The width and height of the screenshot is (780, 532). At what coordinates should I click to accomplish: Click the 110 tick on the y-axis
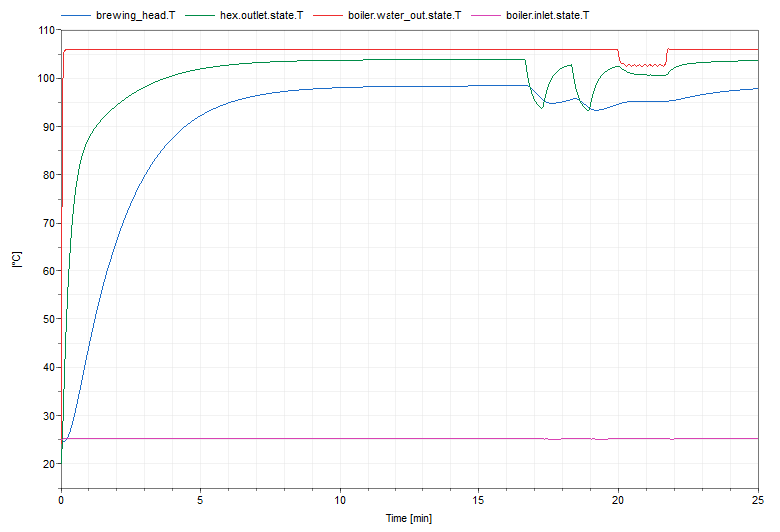tap(46, 30)
